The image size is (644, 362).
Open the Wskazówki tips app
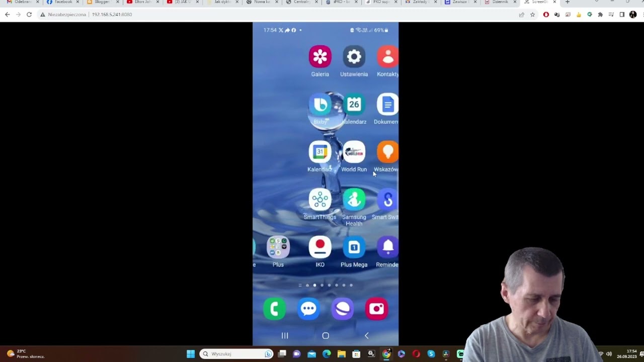(x=387, y=152)
